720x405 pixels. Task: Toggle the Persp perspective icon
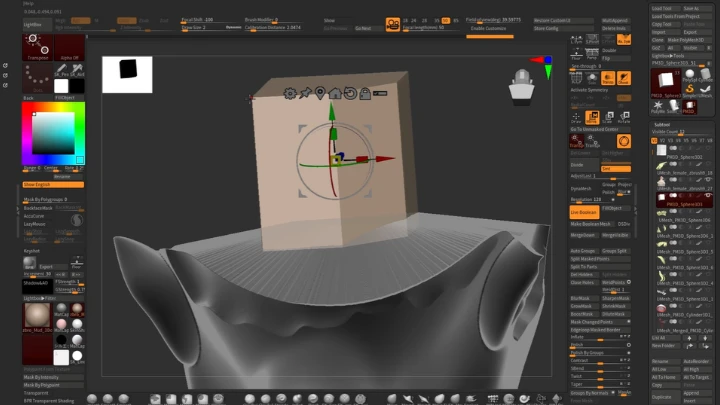point(592,54)
